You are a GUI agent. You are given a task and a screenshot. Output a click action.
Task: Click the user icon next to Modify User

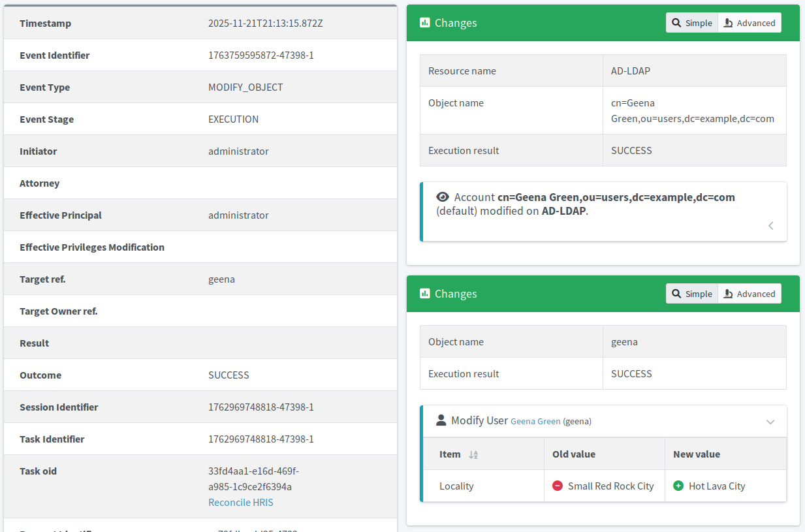[441, 420]
